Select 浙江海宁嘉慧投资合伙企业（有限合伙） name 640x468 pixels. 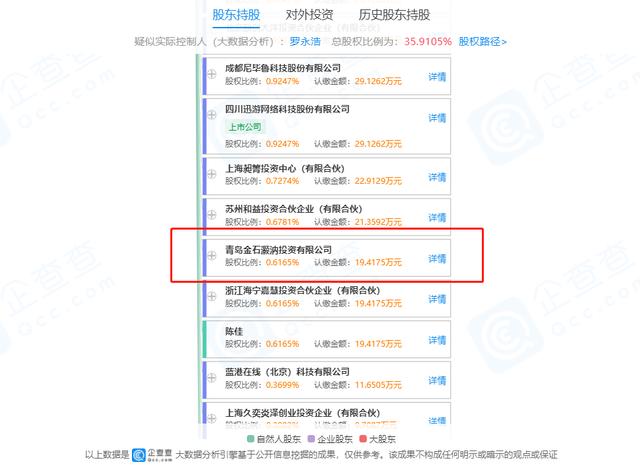(302, 291)
